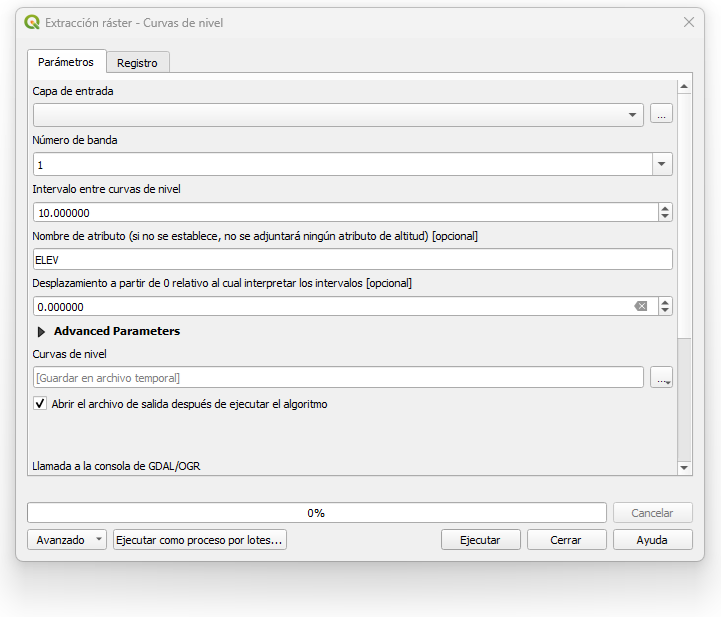
Task: Open the Avanzado dropdown menu
Action: tap(67, 540)
